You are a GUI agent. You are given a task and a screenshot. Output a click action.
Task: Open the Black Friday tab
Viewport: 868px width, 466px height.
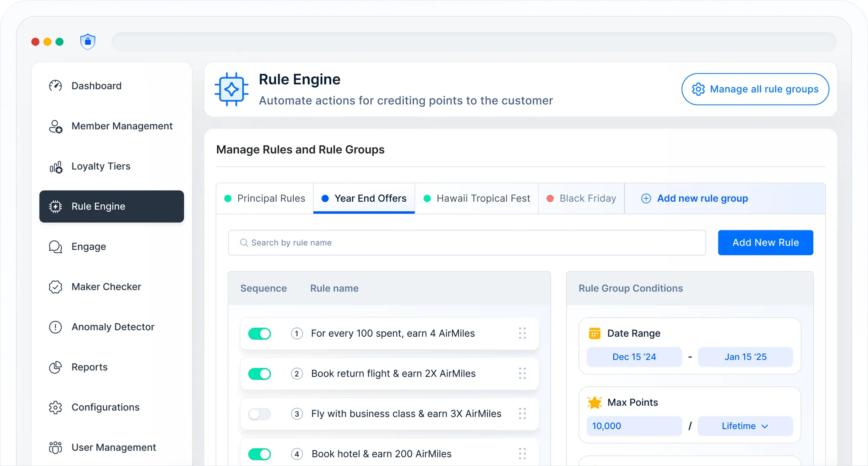(582, 198)
